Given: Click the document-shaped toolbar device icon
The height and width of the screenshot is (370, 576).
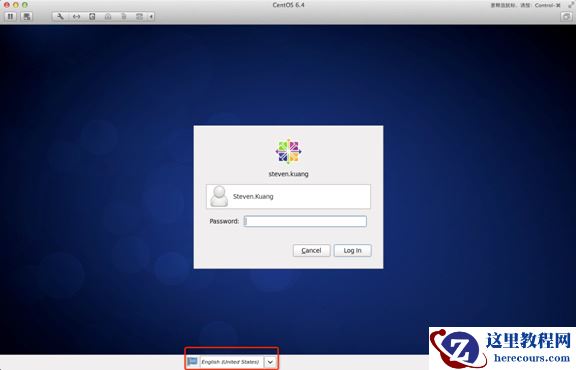Looking at the screenshot, I should coord(124,17).
